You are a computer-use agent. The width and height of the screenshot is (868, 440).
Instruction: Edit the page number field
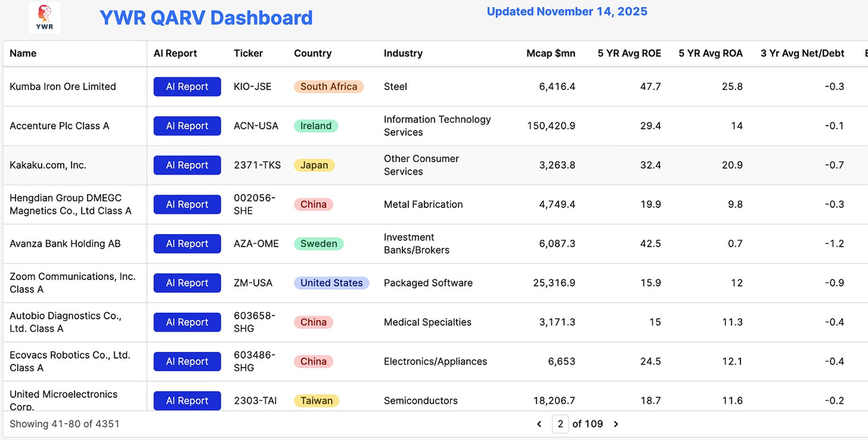pos(560,424)
